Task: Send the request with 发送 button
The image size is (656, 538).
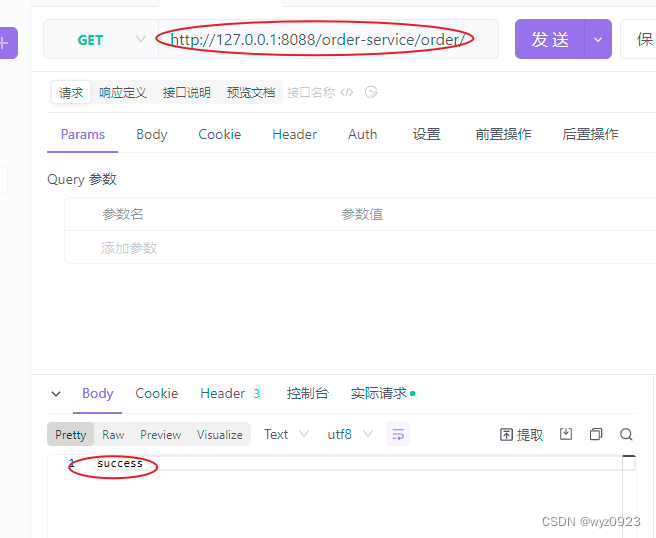Action: point(550,39)
